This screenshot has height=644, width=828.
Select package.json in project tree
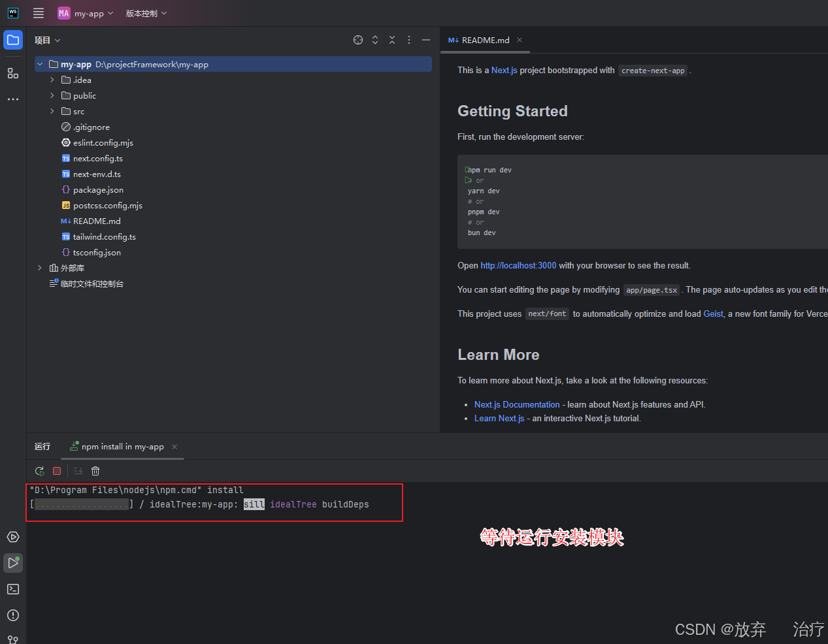click(x=98, y=190)
